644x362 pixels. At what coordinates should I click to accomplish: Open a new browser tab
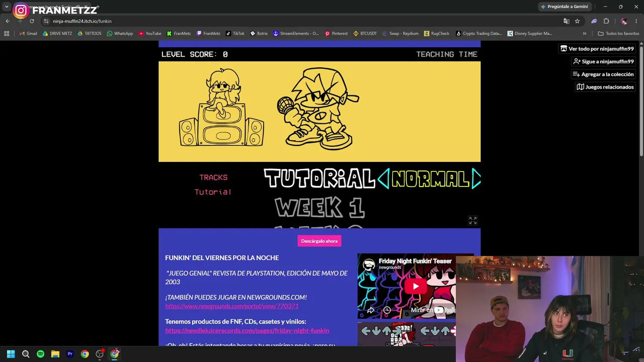click(97, 7)
